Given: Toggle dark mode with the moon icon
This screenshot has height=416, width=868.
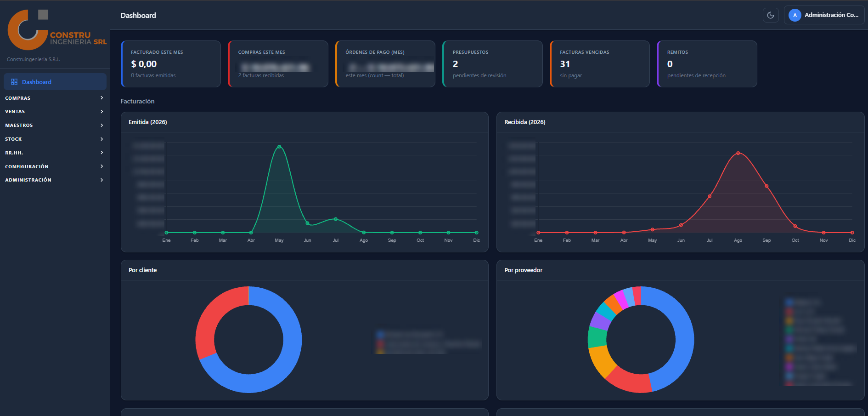Looking at the screenshot, I should [x=771, y=15].
